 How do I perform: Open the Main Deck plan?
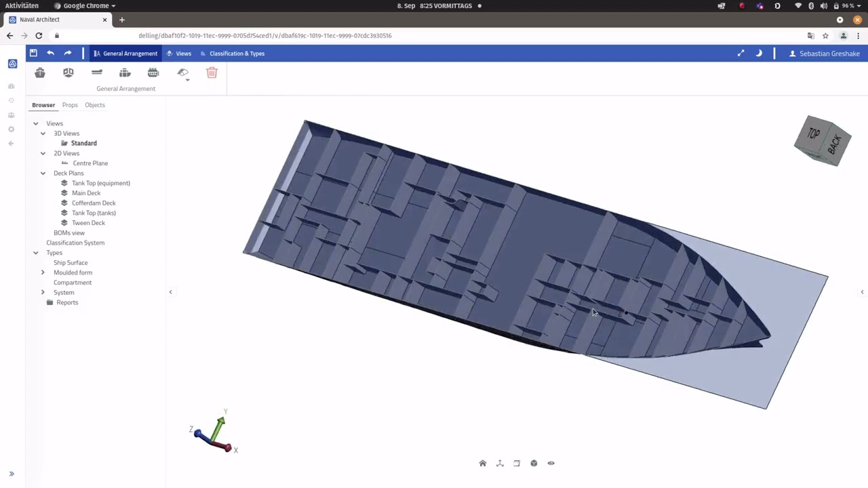[86, 193]
